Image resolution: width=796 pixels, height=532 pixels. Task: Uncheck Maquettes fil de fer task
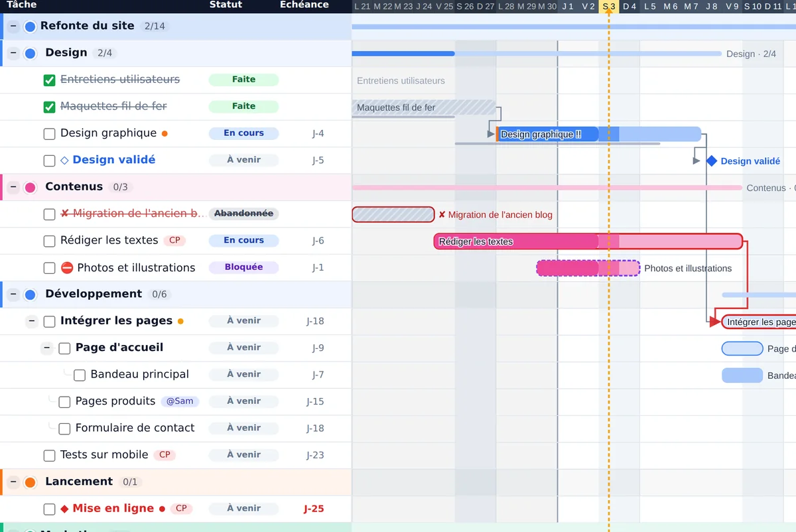[x=49, y=107]
